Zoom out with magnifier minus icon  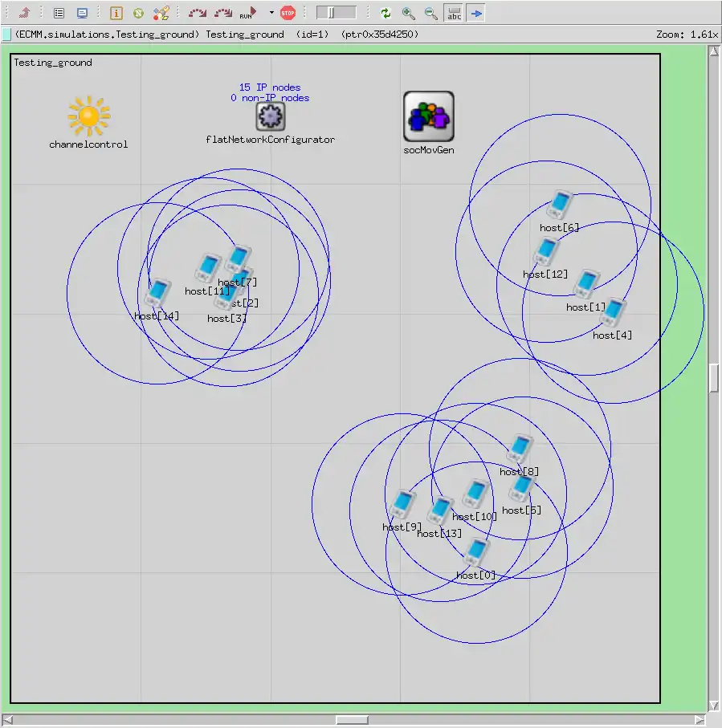coord(431,13)
